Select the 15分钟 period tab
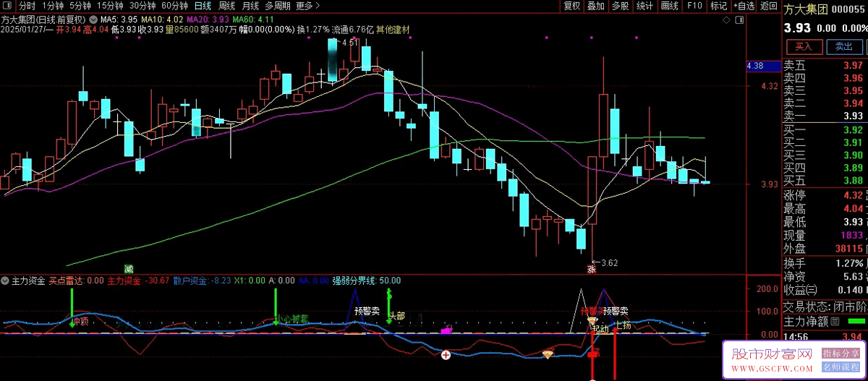 click(110, 5)
